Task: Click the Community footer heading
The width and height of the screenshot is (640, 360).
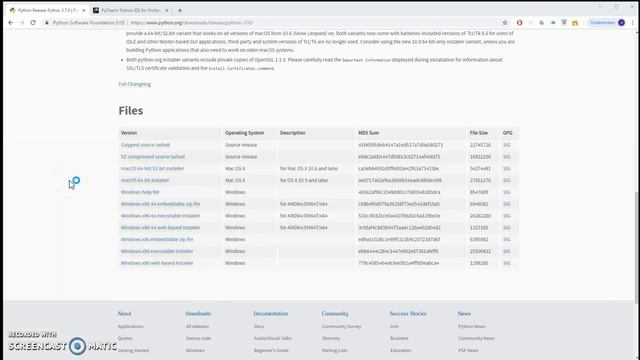Action: tap(335, 313)
